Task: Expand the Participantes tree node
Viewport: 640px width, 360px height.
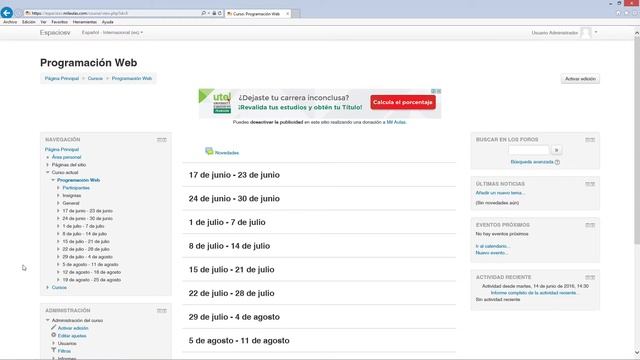Action: click(58, 188)
